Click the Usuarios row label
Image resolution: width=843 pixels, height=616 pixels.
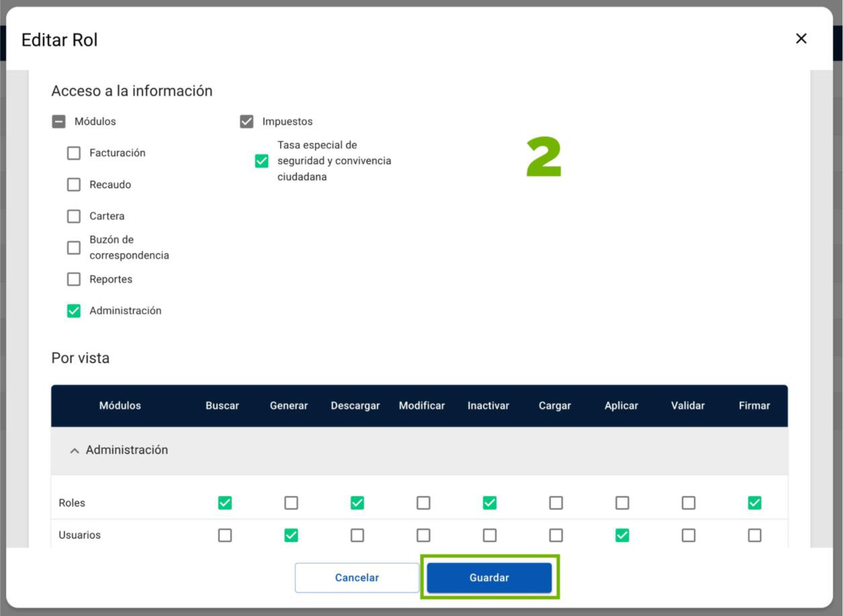(80, 535)
